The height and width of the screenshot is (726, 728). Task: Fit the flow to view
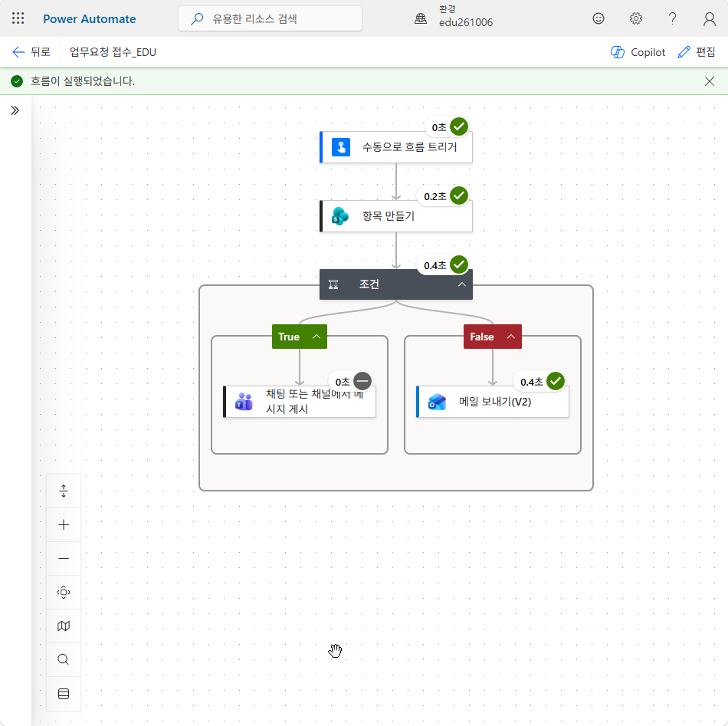coord(64,593)
